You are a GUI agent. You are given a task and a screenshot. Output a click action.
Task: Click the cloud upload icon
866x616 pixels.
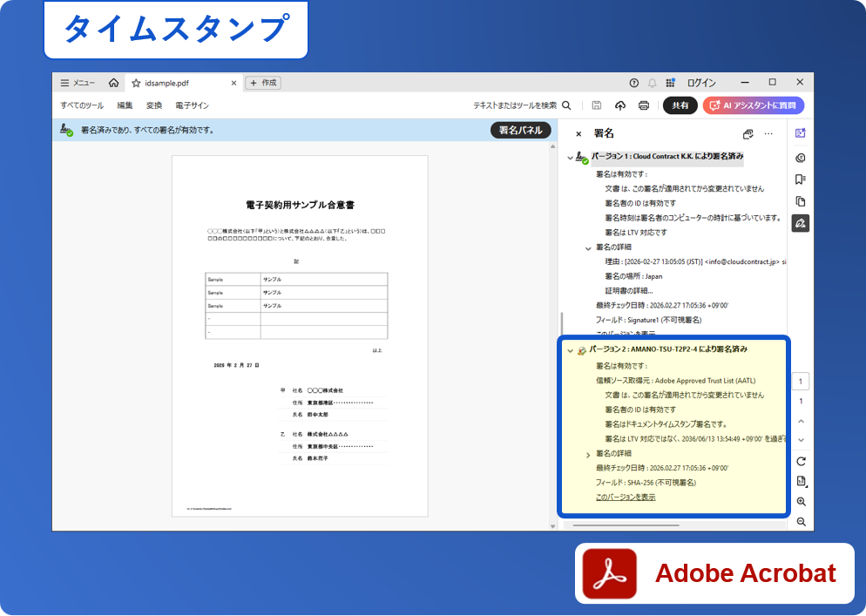pos(620,105)
